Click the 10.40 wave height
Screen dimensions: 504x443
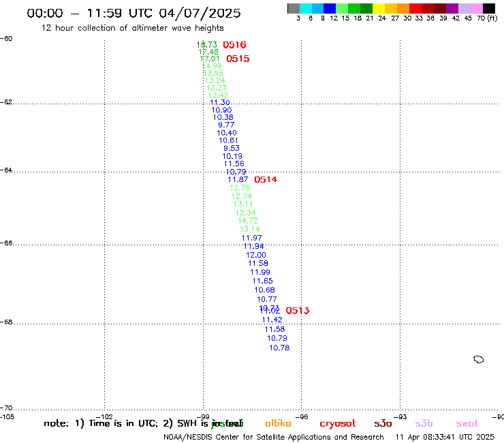227,133
